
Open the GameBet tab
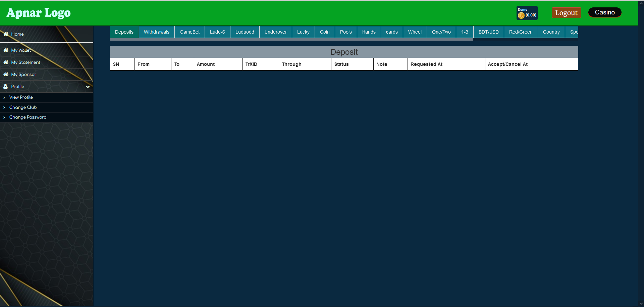click(190, 32)
